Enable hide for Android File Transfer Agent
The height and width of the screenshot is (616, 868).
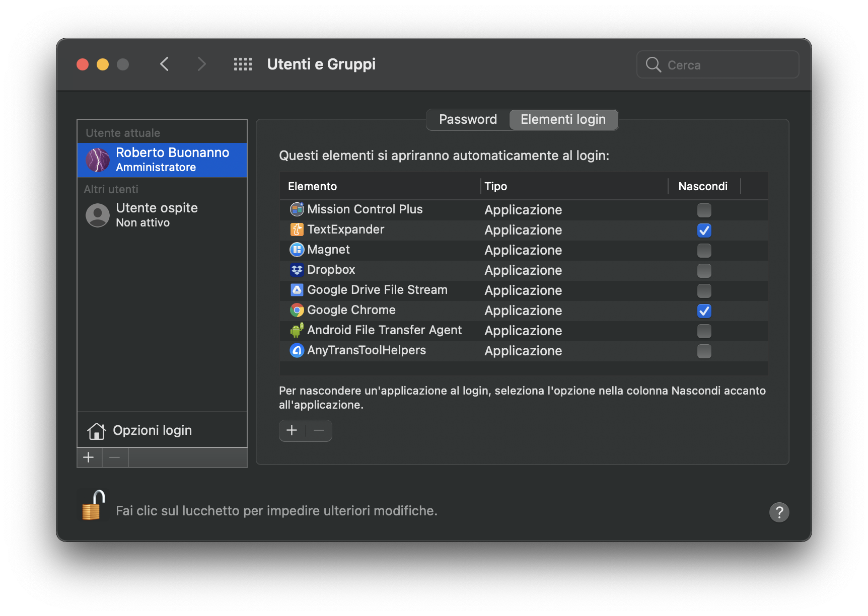[704, 331]
